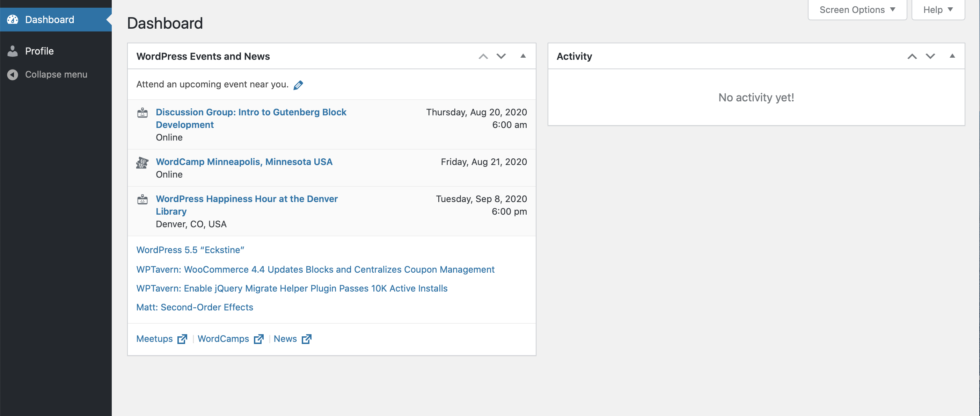
Task: Open WordCamp Minneapolis, Minnesota USA link
Action: click(x=244, y=162)
